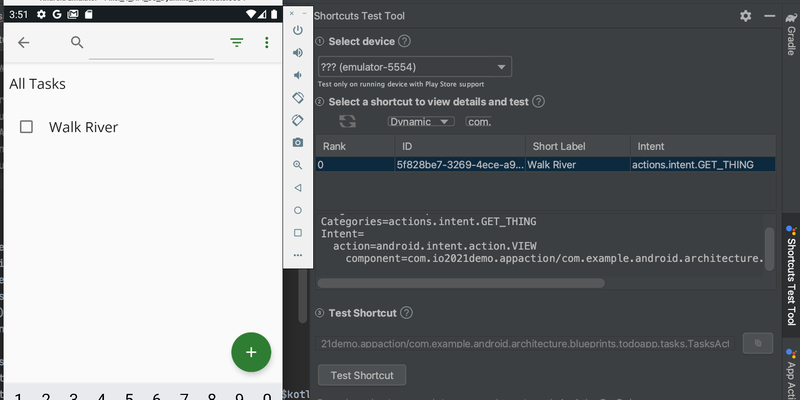800x400 pixels.
Task: Click the emulator status bar settings gear
Action: click(41, 14)
